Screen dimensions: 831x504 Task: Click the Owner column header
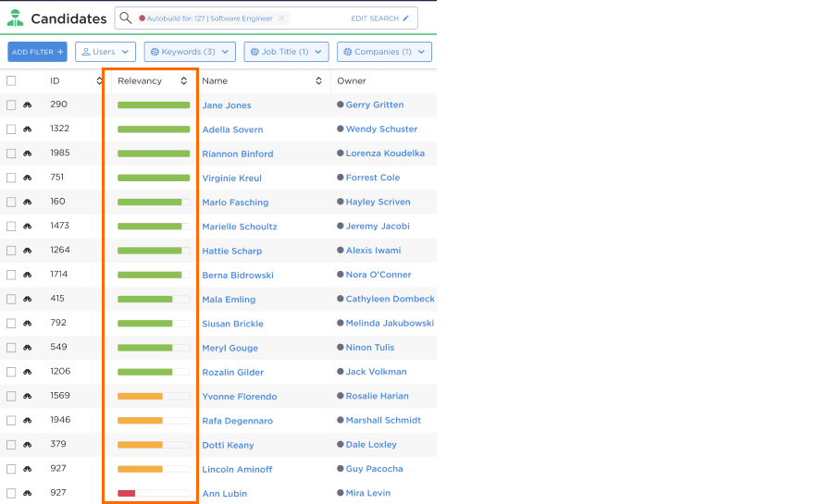(352, 81)
